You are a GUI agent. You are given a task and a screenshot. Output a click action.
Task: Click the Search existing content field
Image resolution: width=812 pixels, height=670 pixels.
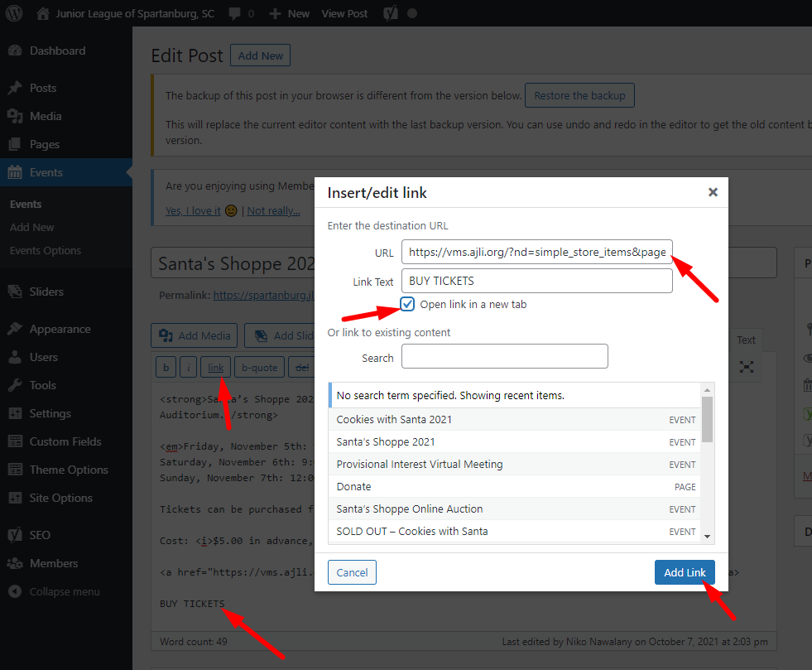click(505, 356)
